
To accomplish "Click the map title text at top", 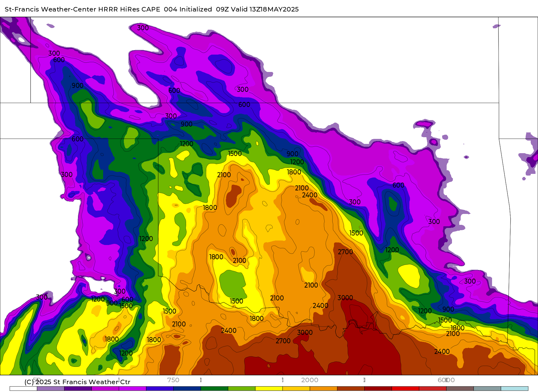I will click(152, 9).
